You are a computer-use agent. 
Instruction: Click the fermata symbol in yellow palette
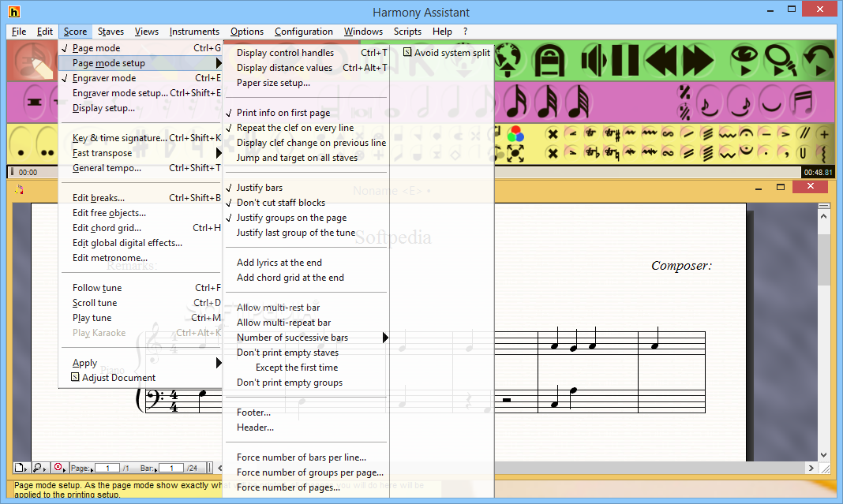(746, 133)
